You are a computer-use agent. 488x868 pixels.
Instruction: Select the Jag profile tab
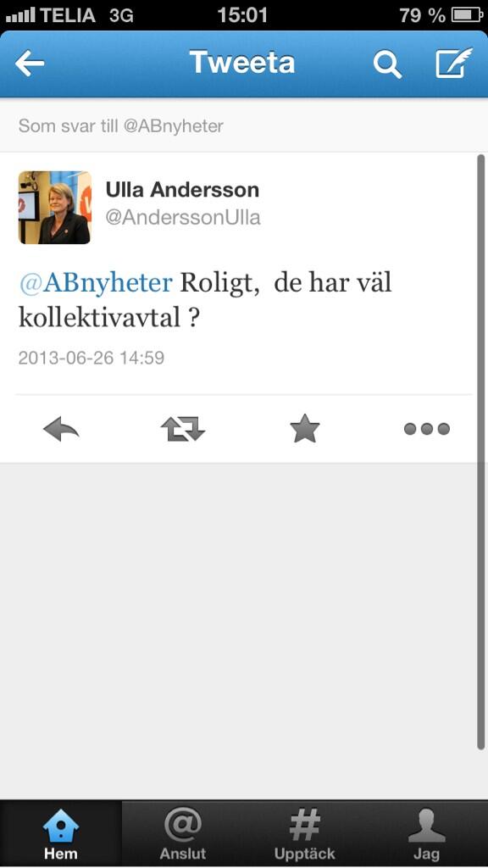pos(427,834)
